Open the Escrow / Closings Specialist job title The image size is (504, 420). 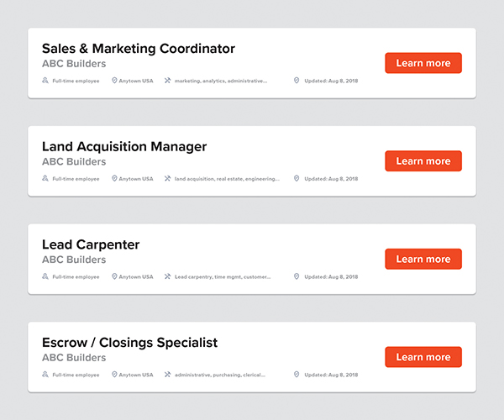[130, 343]
